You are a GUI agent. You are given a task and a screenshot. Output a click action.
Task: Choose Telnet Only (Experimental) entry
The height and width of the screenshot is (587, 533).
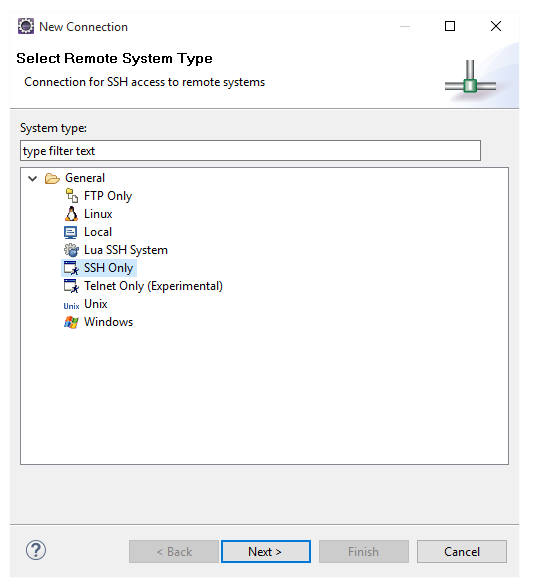[x=153, y=286]
